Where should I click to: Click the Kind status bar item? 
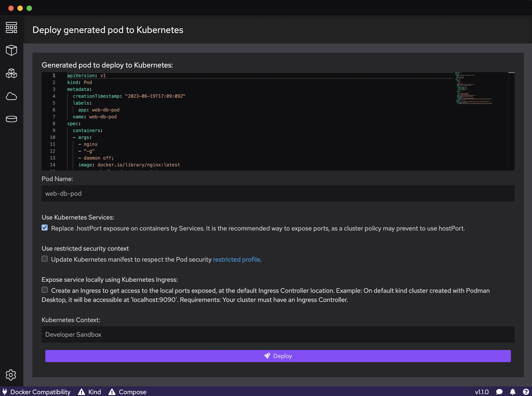point(89,392)
